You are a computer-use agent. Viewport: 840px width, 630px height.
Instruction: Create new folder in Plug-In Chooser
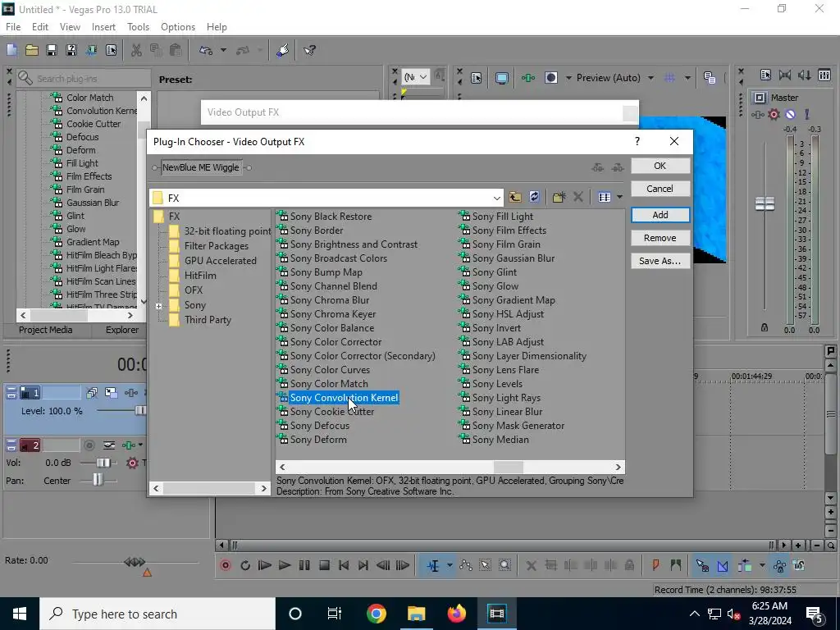(x=559, y=197)
